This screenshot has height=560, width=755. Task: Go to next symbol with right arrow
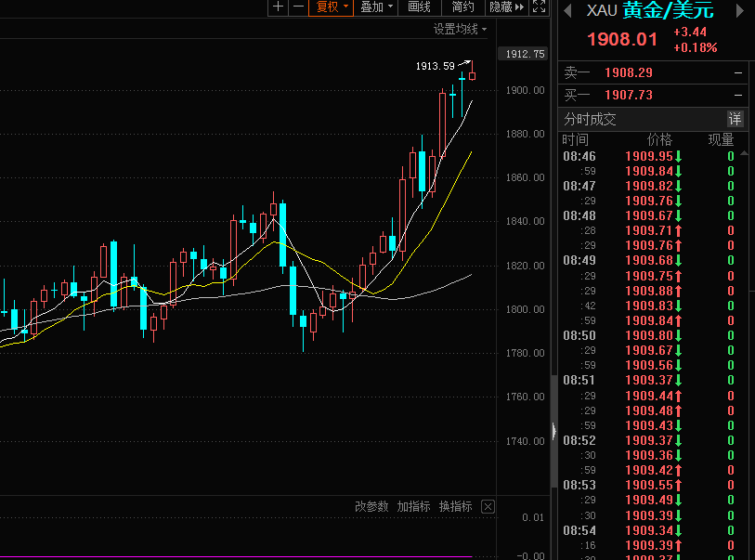pos(740,11)
